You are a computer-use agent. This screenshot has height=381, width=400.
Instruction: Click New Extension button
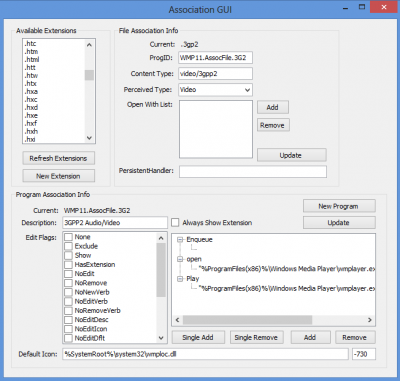pos(59,176)
